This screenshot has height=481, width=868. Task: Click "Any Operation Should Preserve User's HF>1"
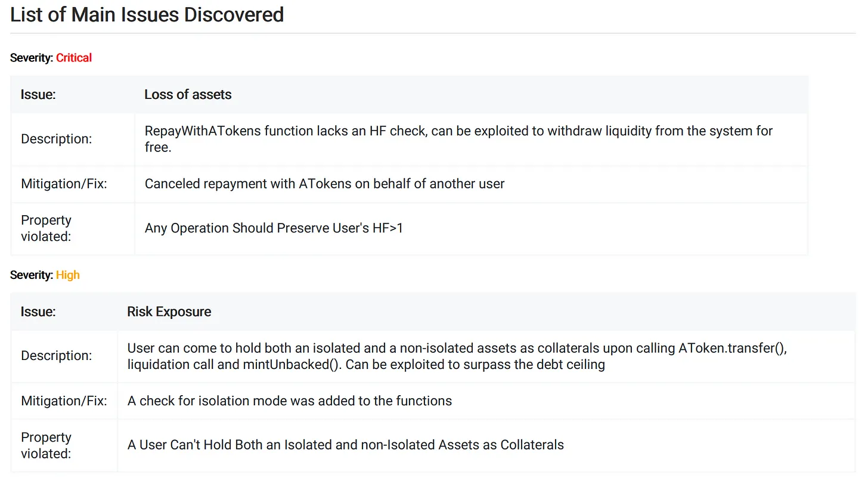coord(274,228)
